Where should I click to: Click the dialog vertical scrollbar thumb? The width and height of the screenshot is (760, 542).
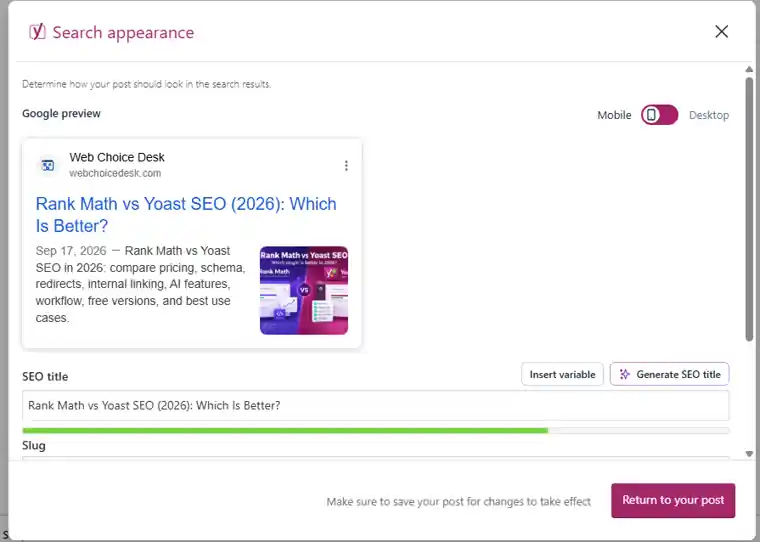749,209
